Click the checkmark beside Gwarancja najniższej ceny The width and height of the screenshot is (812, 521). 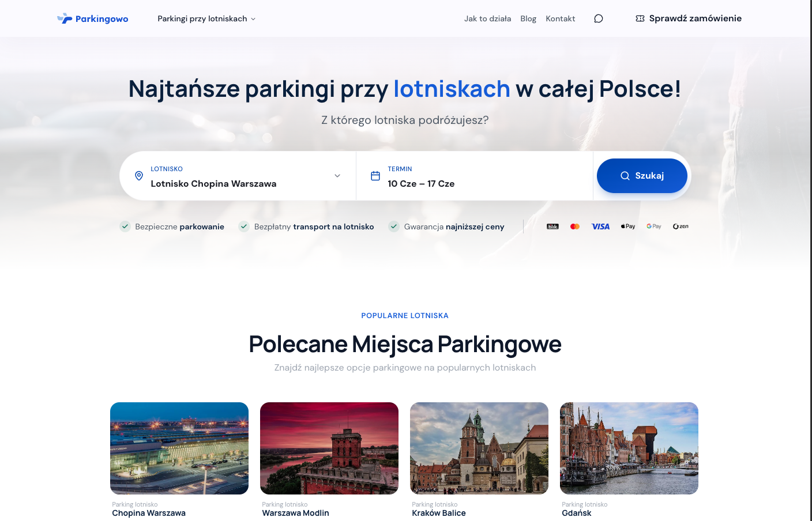tap(394, 226)
